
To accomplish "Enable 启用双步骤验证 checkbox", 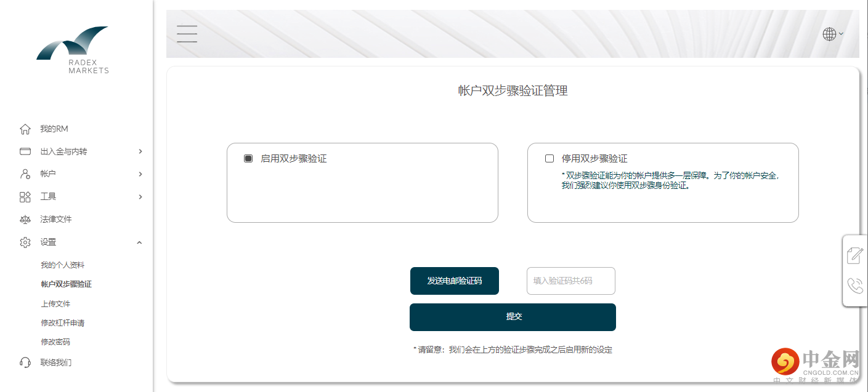I will pyautogui.click(x=248, y=158).
